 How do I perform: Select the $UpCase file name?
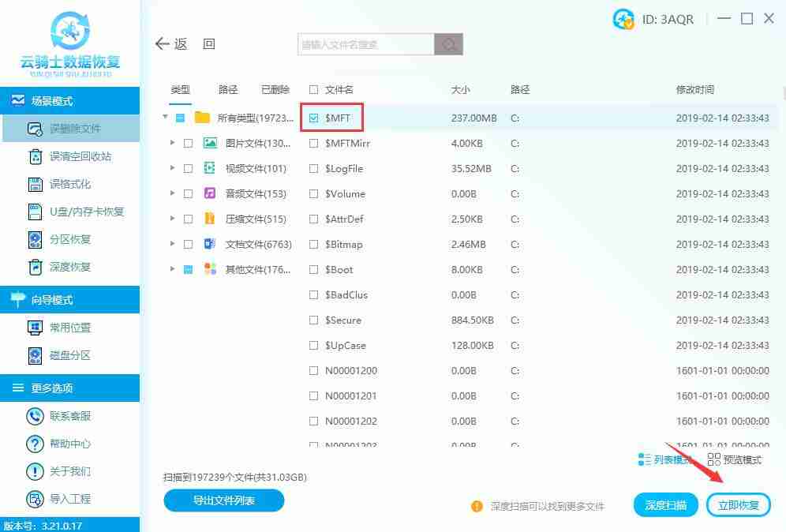coord(346,346)
